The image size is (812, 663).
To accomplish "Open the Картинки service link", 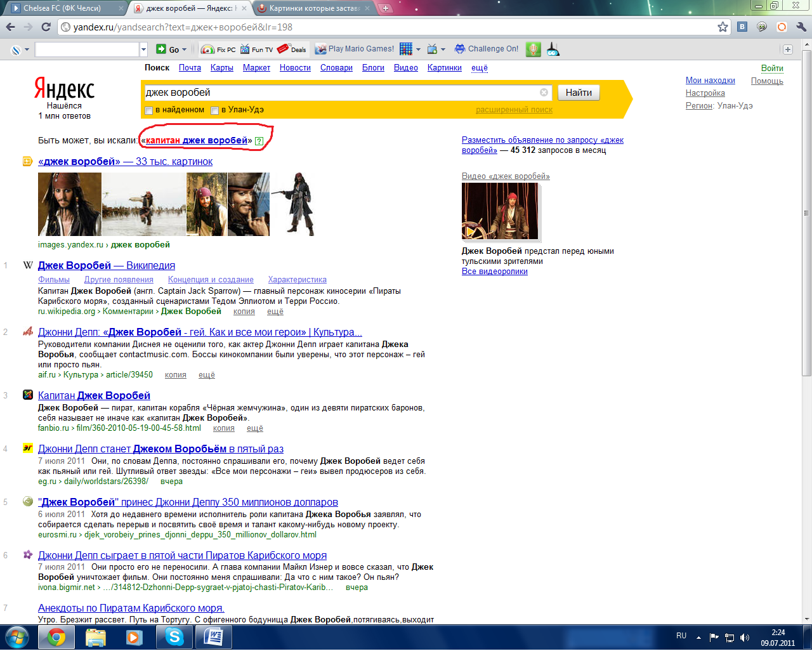I will click(444, 68).
